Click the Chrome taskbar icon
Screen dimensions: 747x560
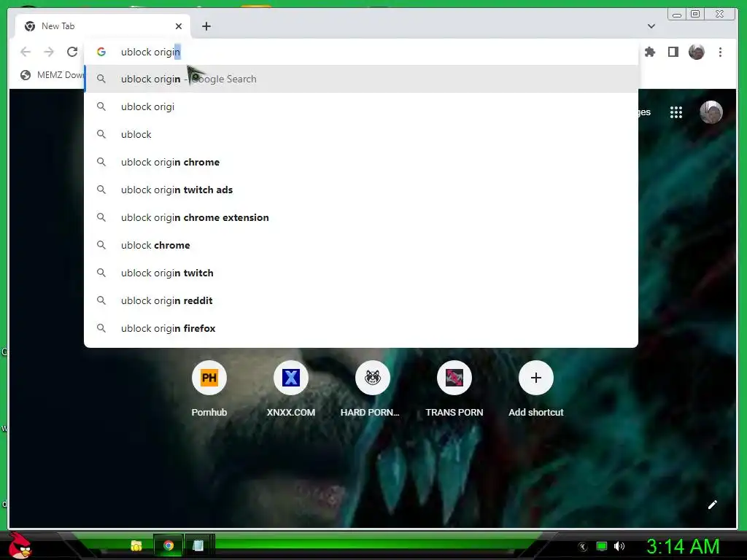(x=169, y=545)
